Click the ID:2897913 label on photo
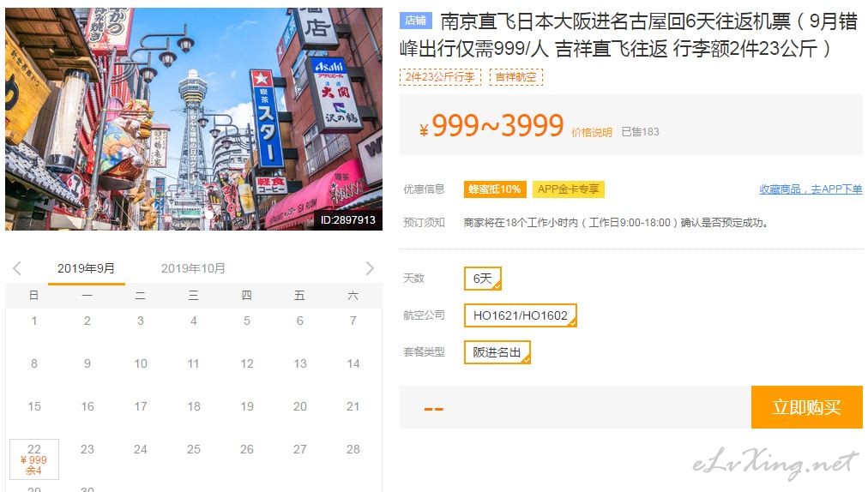Screen dimensions: 868x492 [347, 220]
